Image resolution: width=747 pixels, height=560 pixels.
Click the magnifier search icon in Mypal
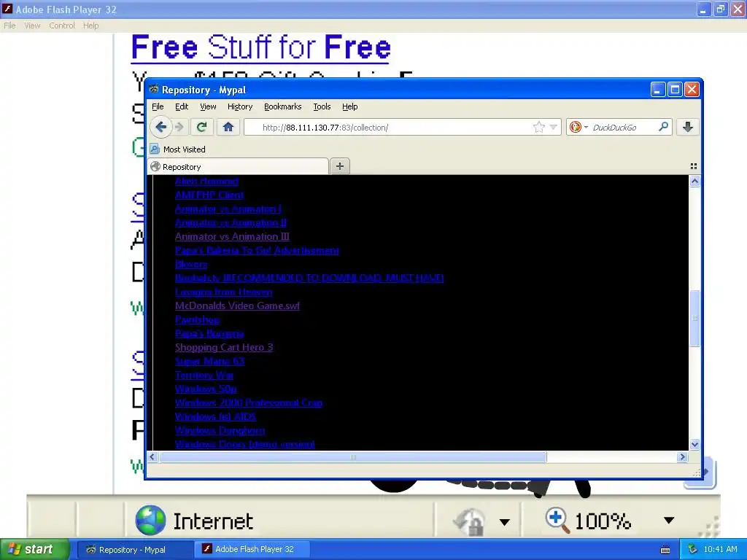[x=663, y=127]
